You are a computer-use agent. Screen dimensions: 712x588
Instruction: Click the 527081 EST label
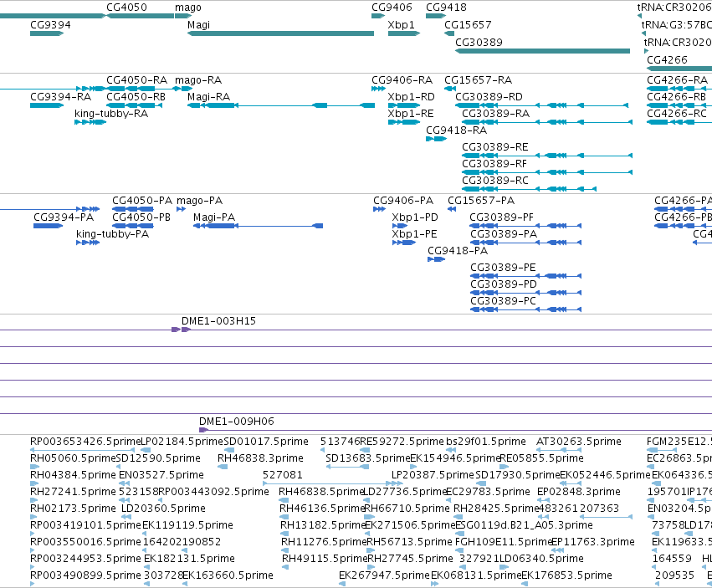click(x=283, y=475)
